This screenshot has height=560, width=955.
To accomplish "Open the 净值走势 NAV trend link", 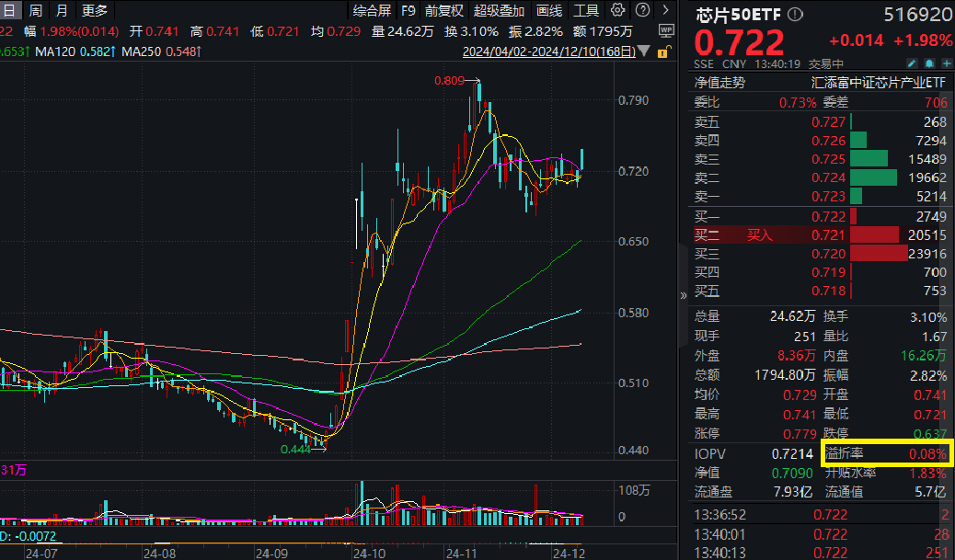I will coord(719,82).
